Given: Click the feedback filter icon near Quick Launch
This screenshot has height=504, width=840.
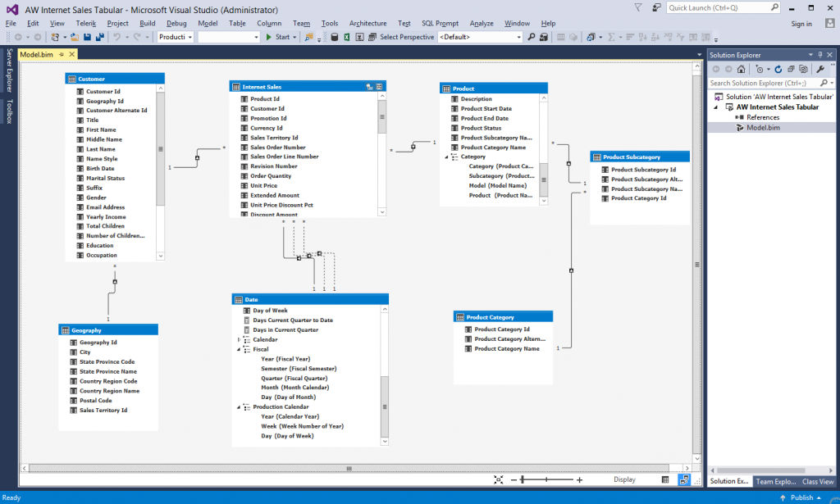Looking at the screenshot, I should tap(638, 7).
